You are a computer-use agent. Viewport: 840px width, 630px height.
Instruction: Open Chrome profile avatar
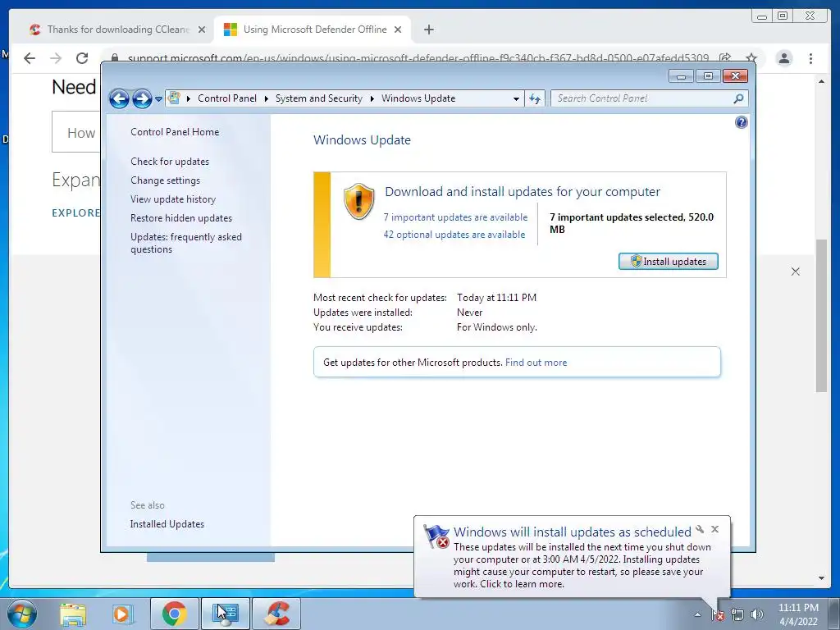pos(783,58)
